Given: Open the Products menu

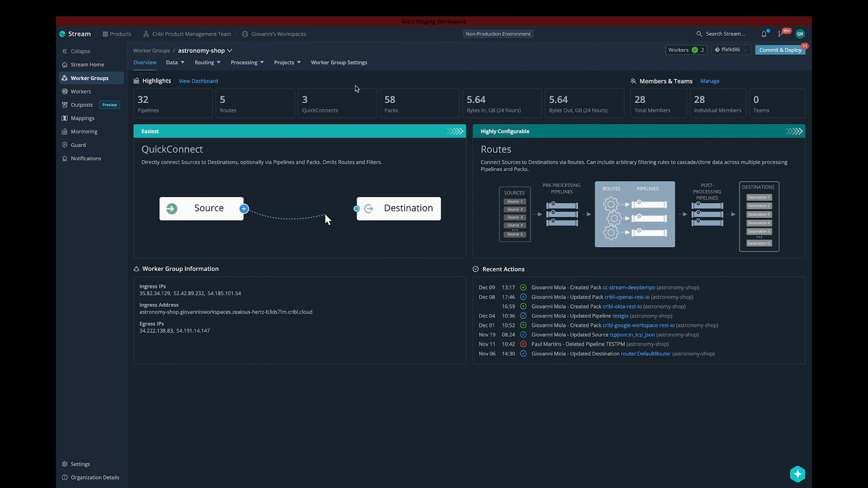Looking at the screenshot, I should click(x=117, y=34).
